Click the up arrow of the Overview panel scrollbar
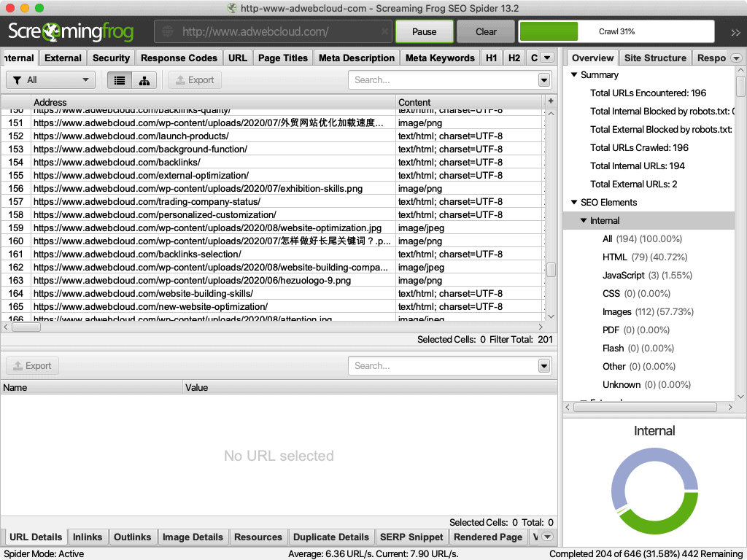This screenshot has height=560, width=747. pyautogui.click(x=740, y=70)
